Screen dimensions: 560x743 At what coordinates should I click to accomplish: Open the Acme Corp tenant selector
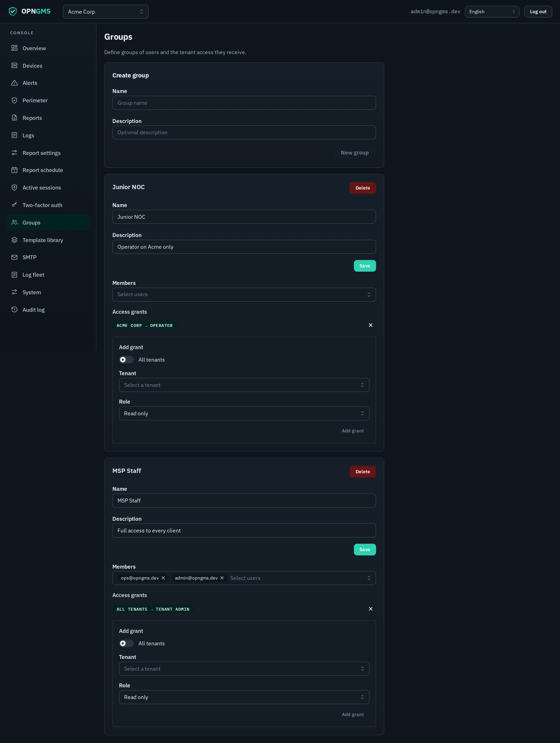click(106, 12)
